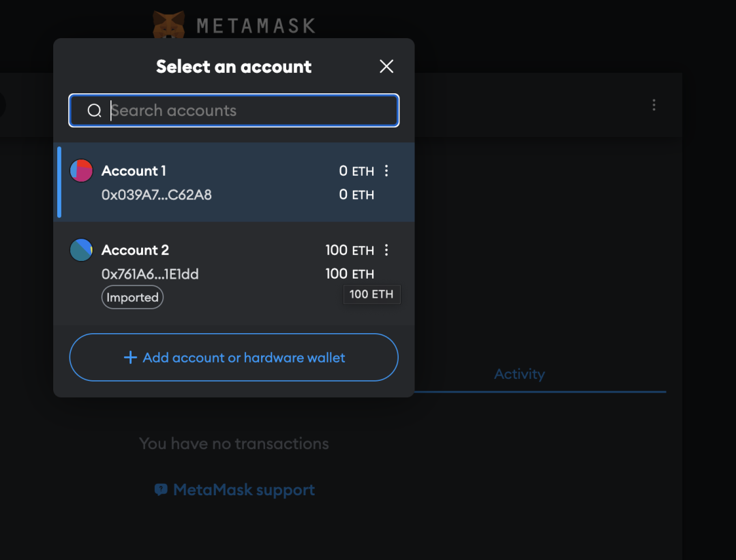Click the MetaMask fox logo
The image size is (736, 560).
pos(168,25)
